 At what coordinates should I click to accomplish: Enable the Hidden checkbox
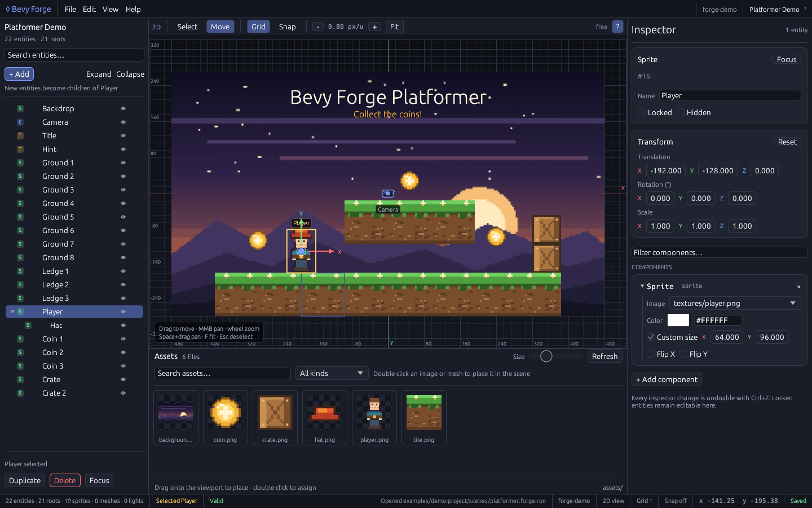(681, 112)
